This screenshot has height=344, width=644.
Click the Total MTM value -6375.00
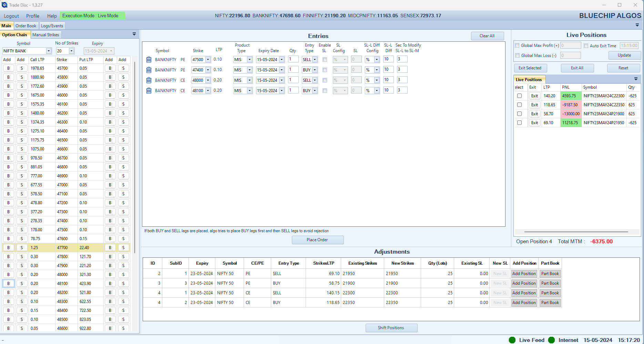(x=601, y=242)
